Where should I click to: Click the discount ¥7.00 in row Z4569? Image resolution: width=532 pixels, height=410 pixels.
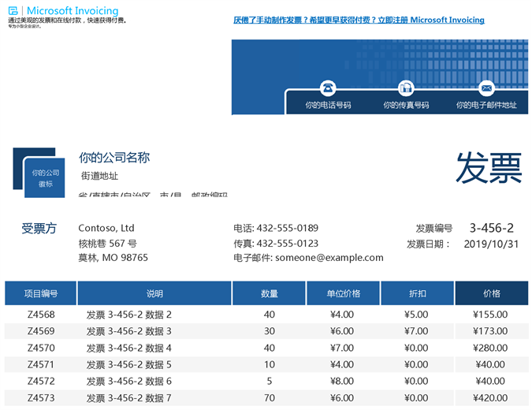pyautogui.click(x=416, y=331)
